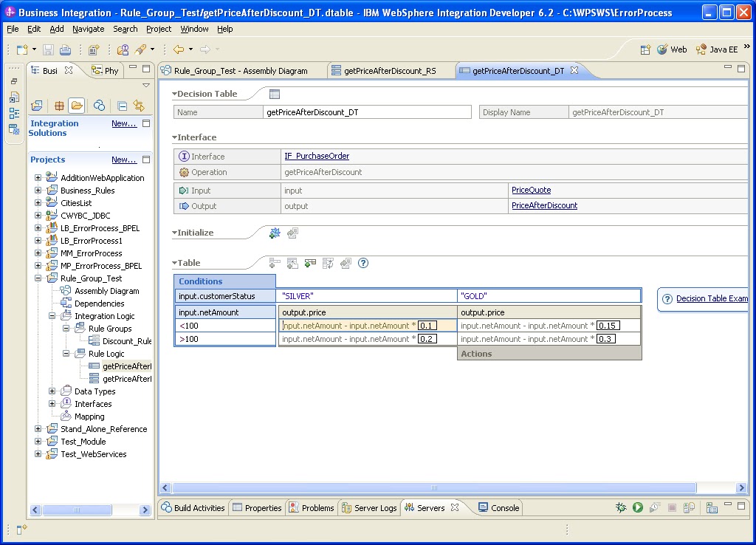Edit the 0.1 discount value field
The image size is (756, 545).
point(427,326)
